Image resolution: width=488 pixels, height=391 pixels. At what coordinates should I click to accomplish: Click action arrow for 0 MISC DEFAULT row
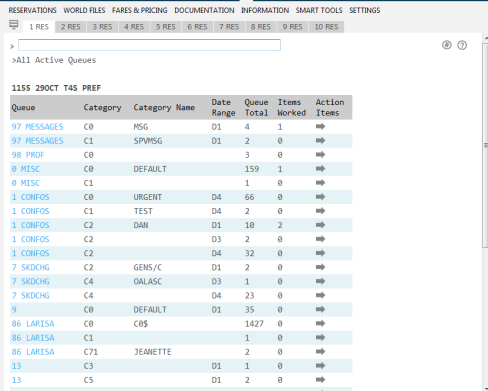click(320, 168)
